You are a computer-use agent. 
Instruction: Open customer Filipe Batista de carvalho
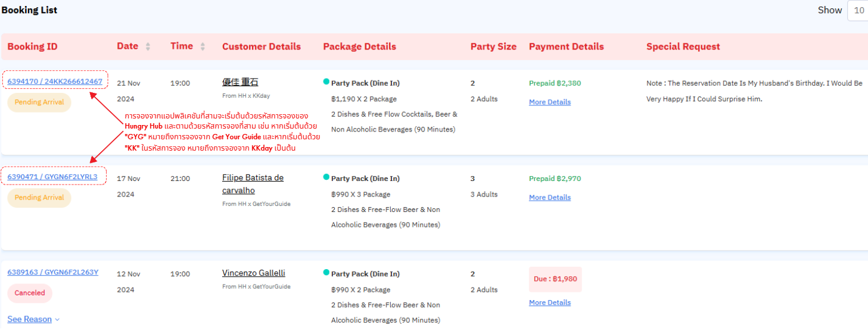[x=253, y=184]
